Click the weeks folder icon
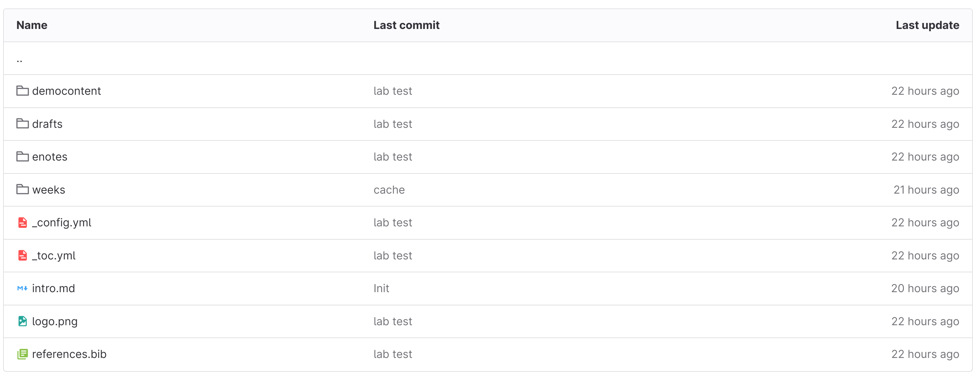Screen dimensions: 980x391 22,189
